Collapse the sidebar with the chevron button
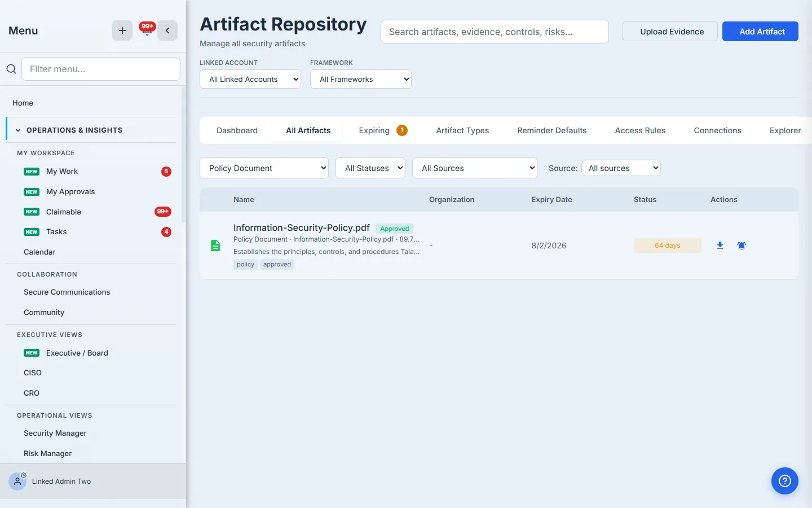 tap(167, 30)
